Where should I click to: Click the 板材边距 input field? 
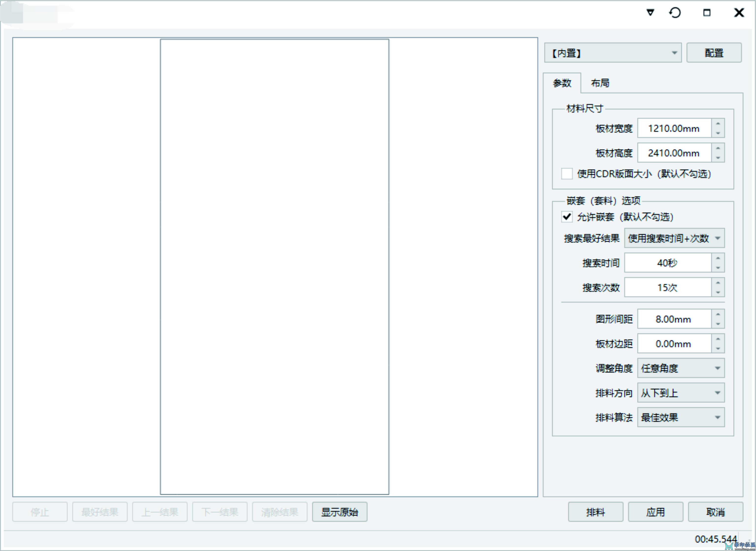[x=674, y=343]
